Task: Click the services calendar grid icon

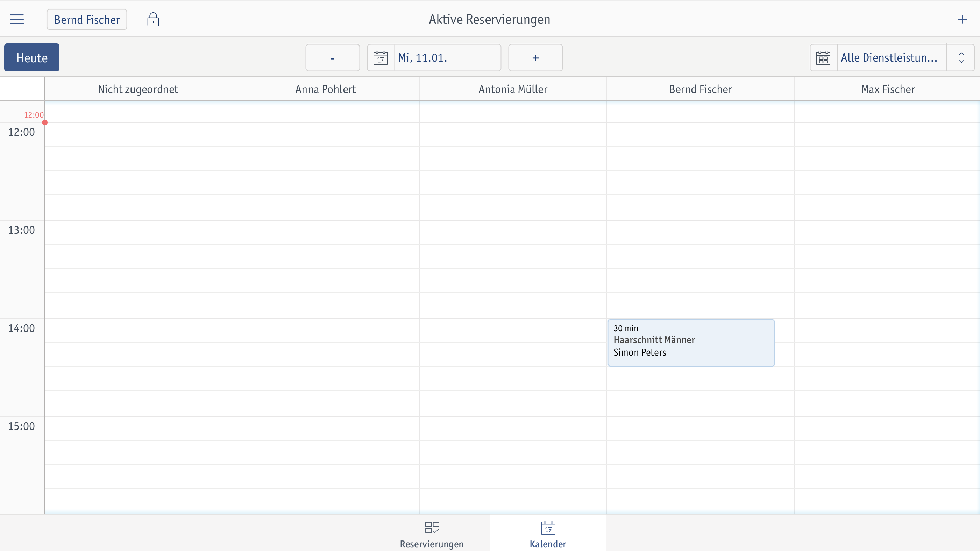Action: coord(823,57)
